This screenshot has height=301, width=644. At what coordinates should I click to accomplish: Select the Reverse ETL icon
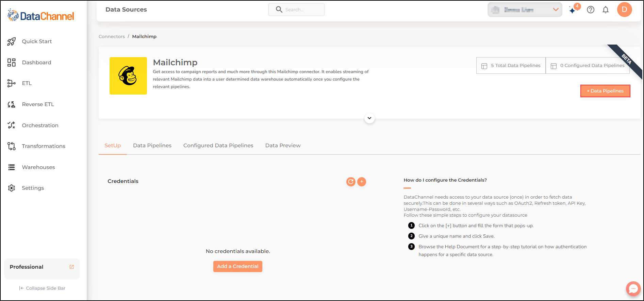pyautogui.click(x=12, y=104)
